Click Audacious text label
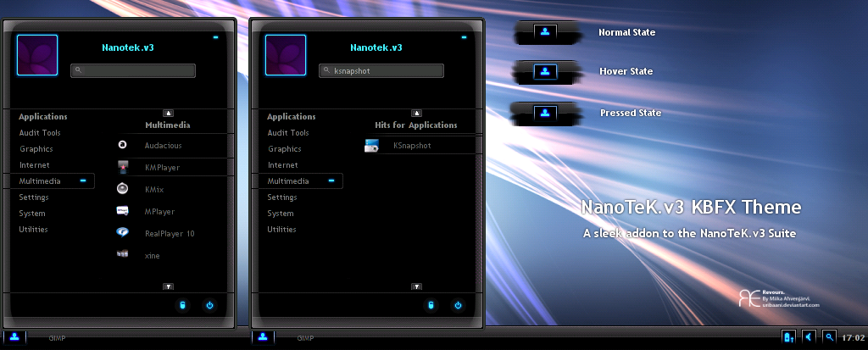Viewport: 868px width, 350px height. (164, 146)
